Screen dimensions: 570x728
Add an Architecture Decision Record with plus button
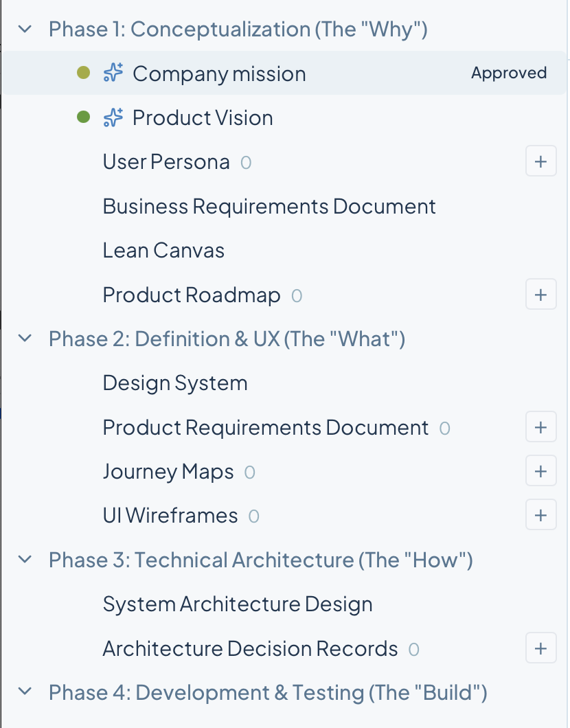coord(540,648)
